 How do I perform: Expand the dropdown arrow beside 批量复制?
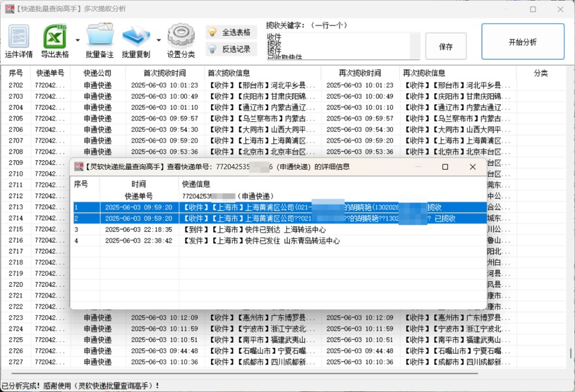point(159,40)
